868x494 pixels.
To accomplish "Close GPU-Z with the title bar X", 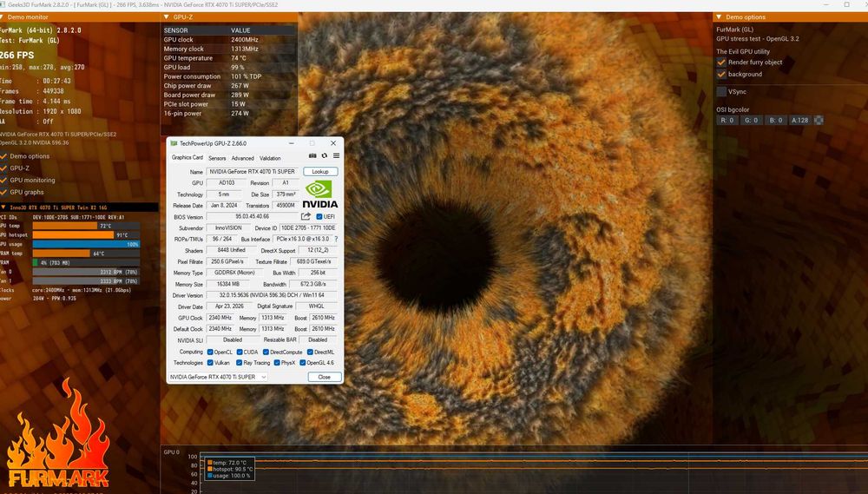I will [332, 143].
